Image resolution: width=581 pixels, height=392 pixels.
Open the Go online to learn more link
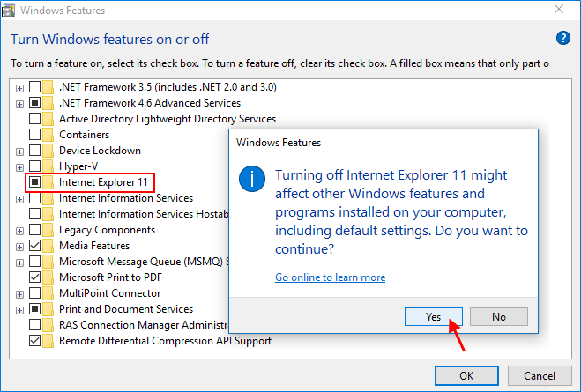(330, 277)
